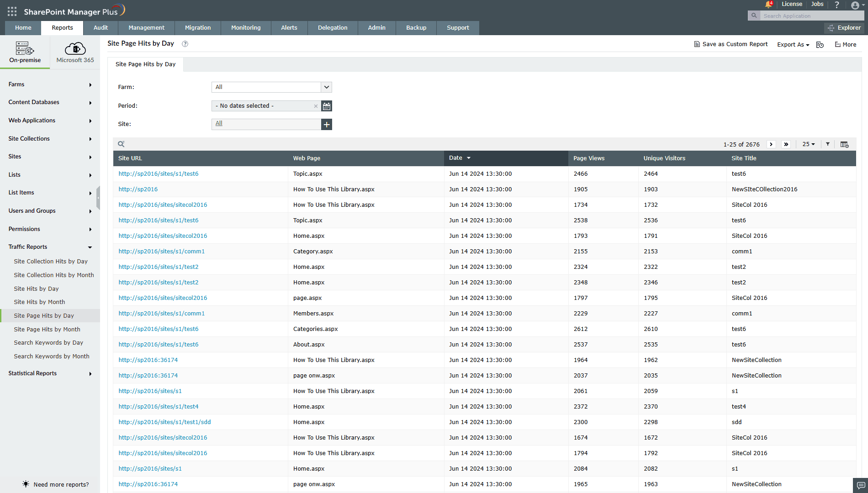Change the rows per page dropdown
This screenshot has height=493, width=868.
point(808,144)
